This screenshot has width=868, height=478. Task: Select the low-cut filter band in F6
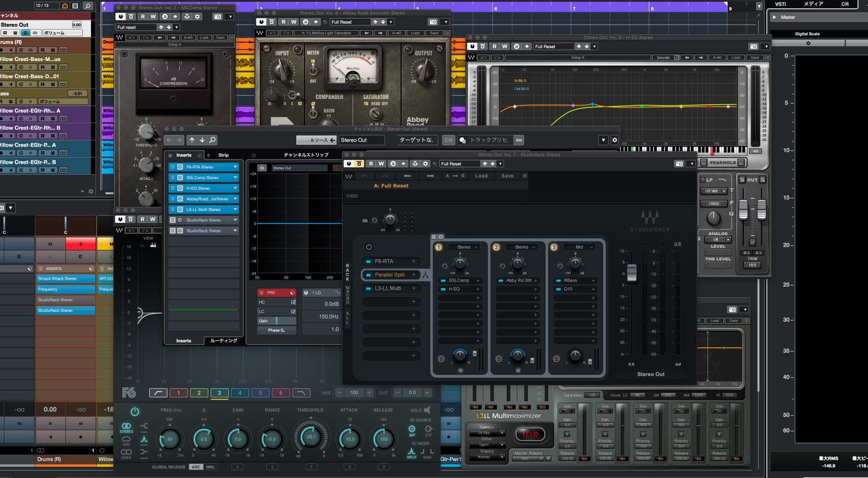pos(158,393)
